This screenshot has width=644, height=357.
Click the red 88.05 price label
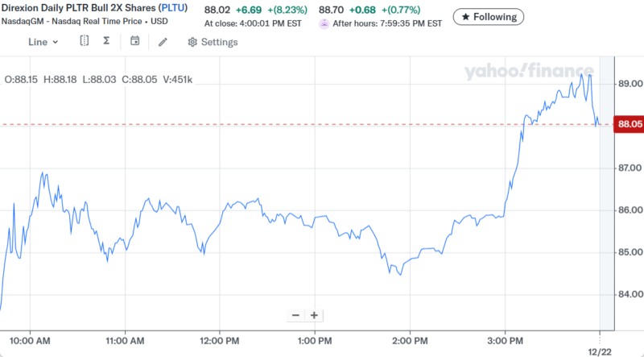628,124
